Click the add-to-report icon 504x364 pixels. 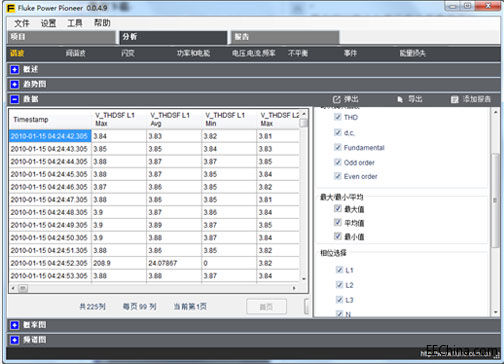click(455, 99)
